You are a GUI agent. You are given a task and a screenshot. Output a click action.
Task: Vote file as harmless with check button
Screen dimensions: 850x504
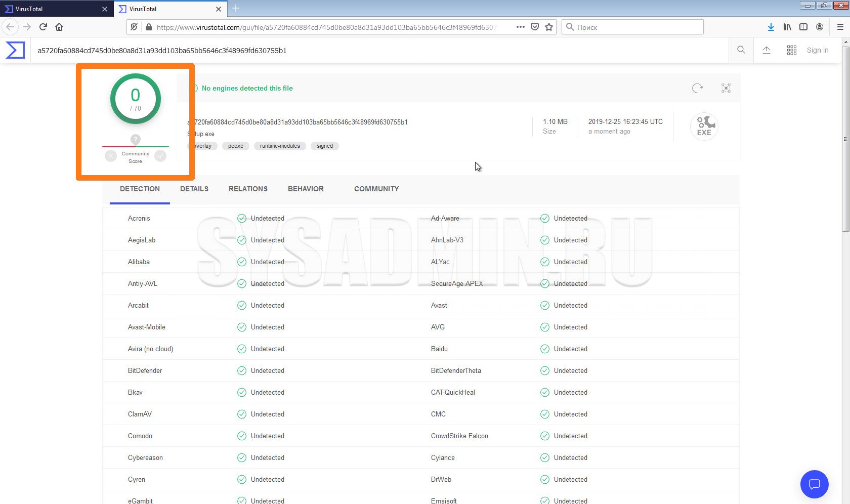(160, 156)
